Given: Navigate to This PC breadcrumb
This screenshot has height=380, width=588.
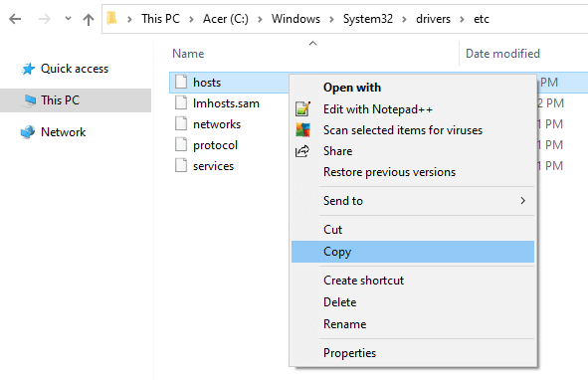Looking at the screenshot, I should tap(160, 19).
